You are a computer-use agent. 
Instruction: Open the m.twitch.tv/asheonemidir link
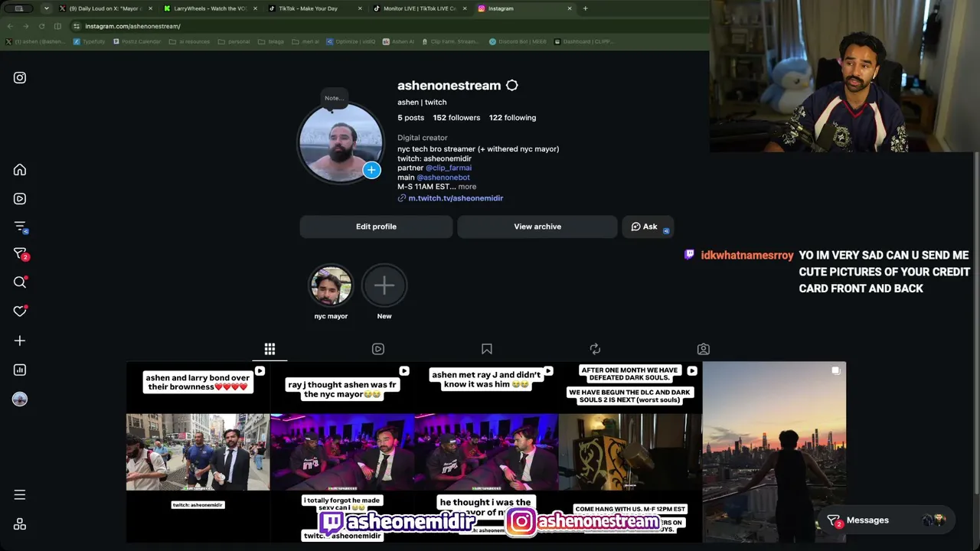coord(456,198)
